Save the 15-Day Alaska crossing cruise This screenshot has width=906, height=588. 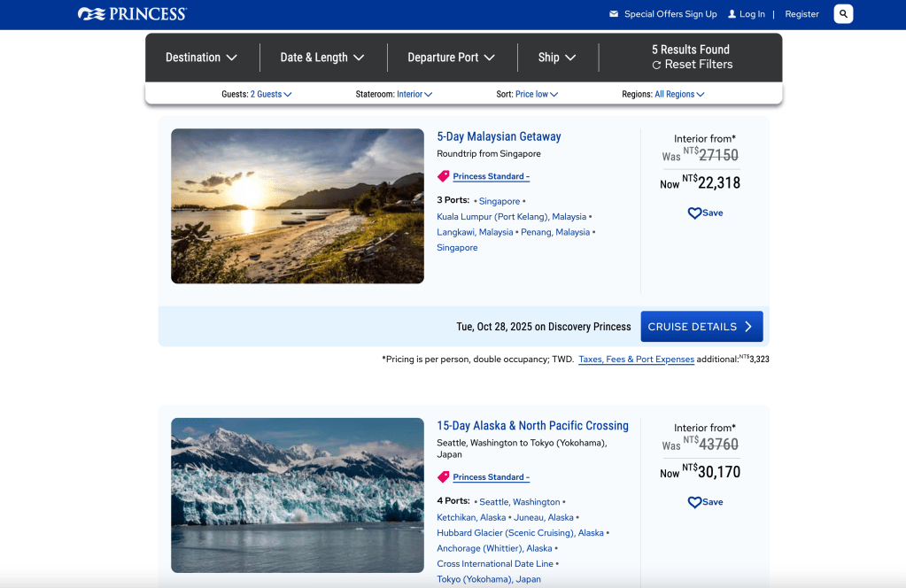click(705, 502)
